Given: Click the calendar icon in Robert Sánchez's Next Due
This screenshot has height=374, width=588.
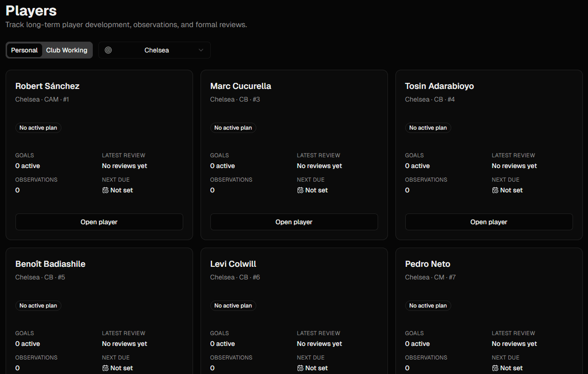Looking at the screenshot, I should click(x=105, y=190).
